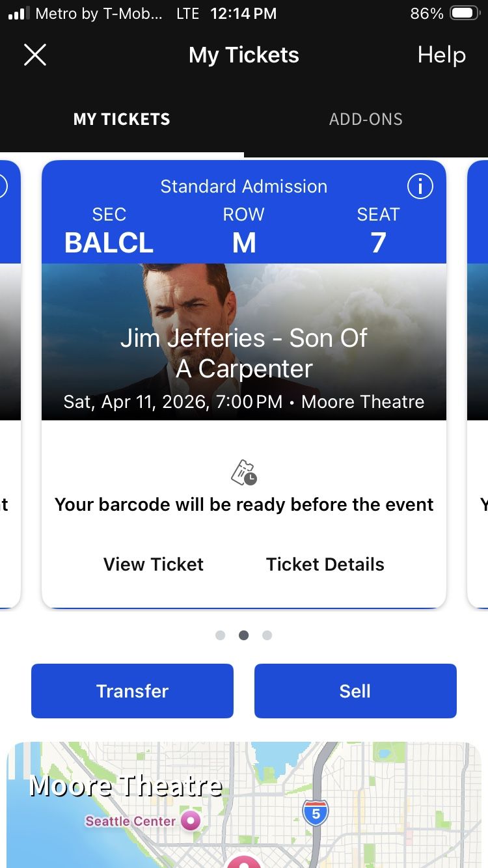Tap the Jim Jefferies event image
The image size is (488, 868).
click(244, 342)
